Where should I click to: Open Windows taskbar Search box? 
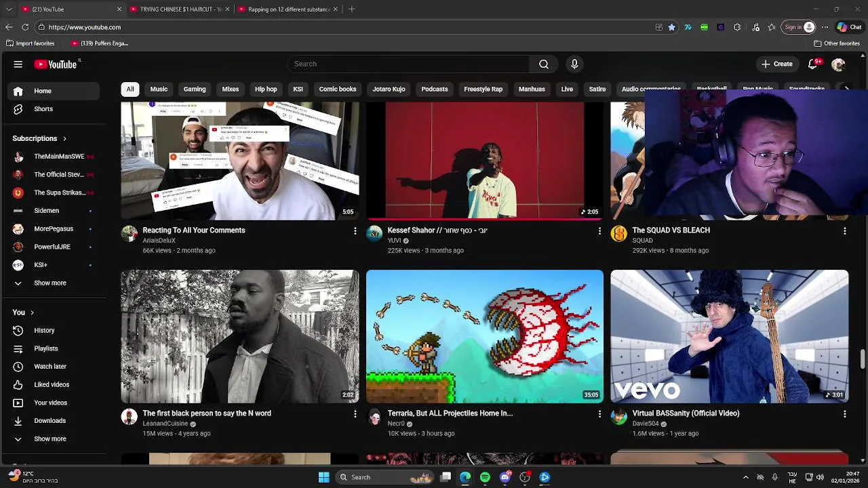tap(385, 477)
